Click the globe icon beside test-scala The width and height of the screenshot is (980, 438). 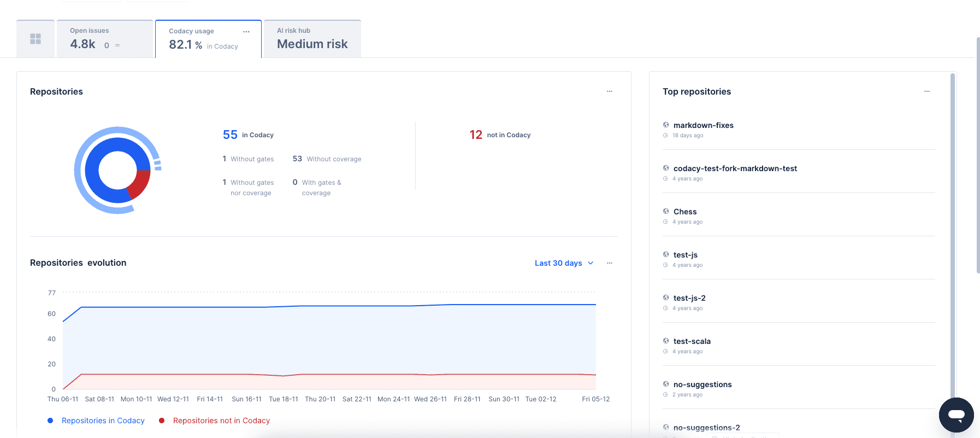tap(666, 341)
